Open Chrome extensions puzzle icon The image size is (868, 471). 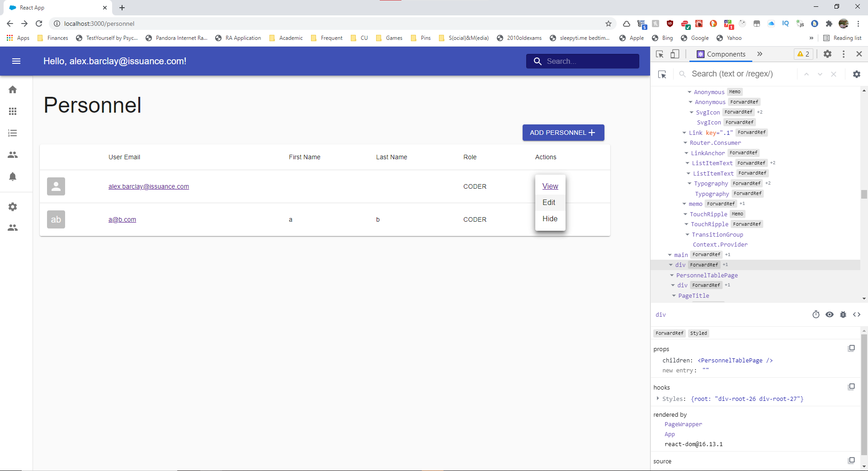coord(829,24)
